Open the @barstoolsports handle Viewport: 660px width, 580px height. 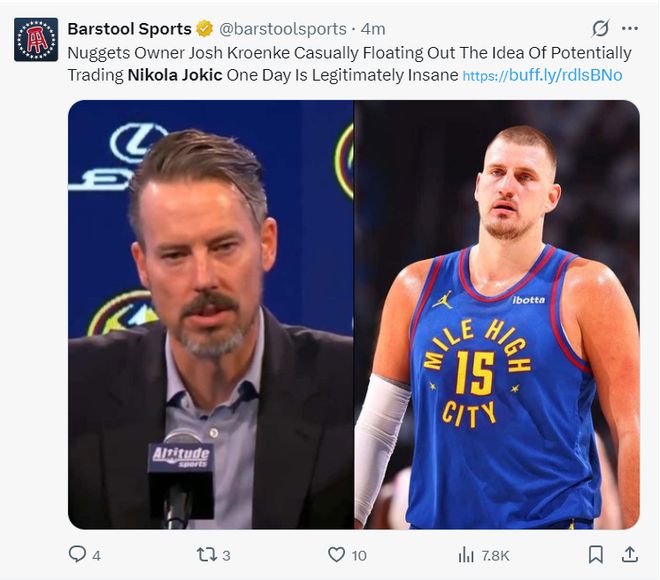pos(282,29)
